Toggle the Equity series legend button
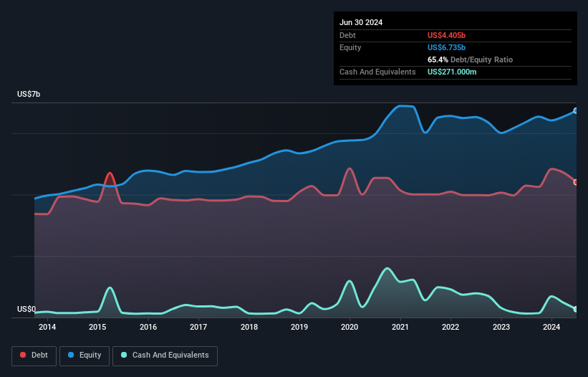The height and width of the screenshot is (377, 588). (85, 355)
